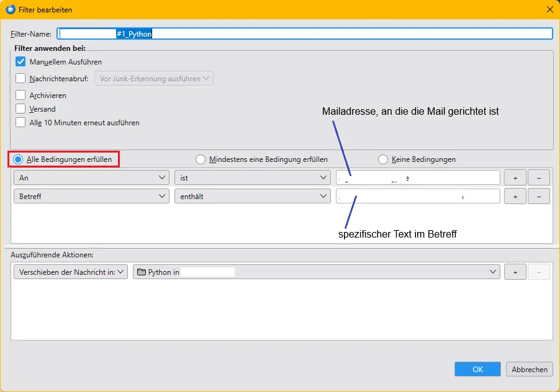The image size is (560, 392).
Task: Enable Versand checkbox
Action: (x=20, y=109)
